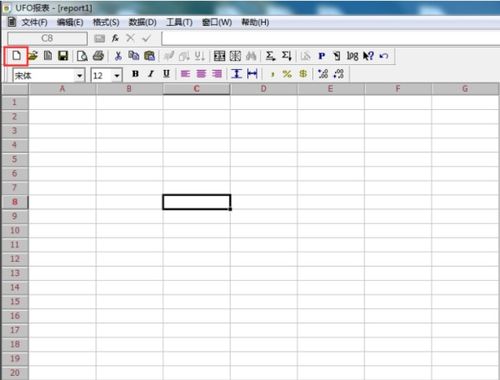Click the Print icon
This screenshot has width=500, height=380.
98,56
